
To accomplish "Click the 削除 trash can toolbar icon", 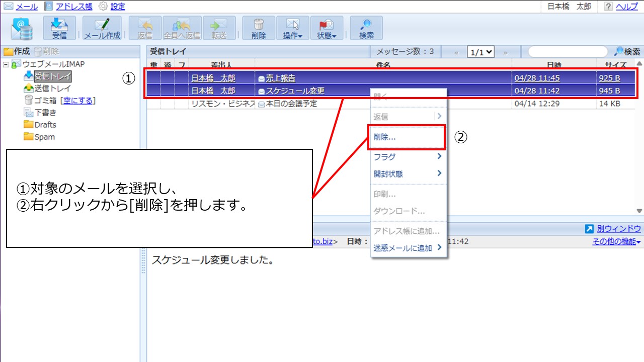I will point(259,28).
